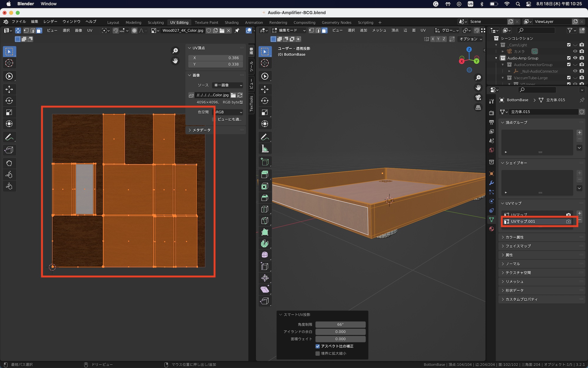Viewport: 588px width, 368px height.
Task: Expand the メタデータ panel
Action: 201,130
